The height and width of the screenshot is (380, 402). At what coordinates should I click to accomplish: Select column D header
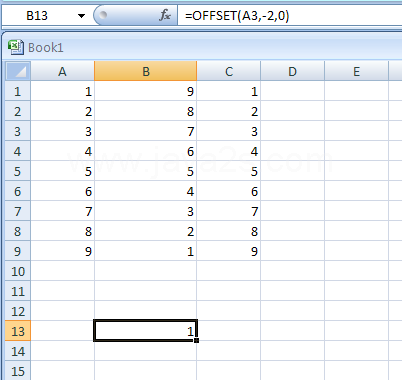coord(292,71)
